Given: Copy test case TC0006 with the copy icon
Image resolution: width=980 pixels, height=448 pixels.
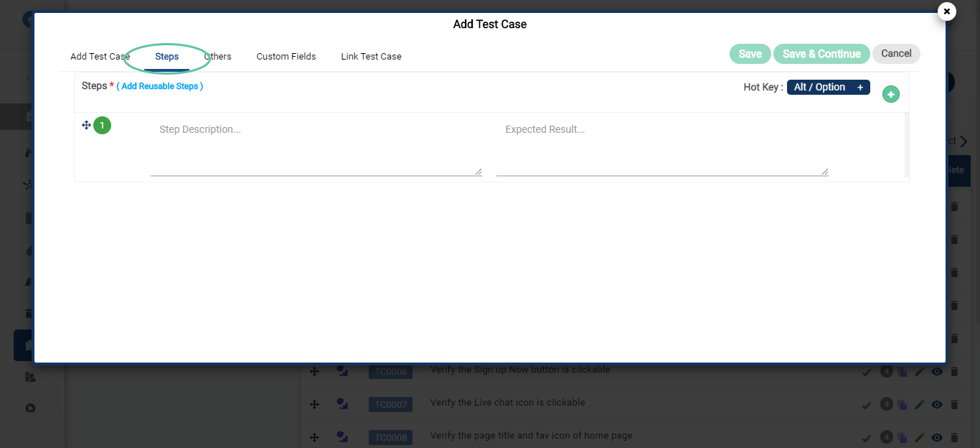Looking at the screenshot, I should point(902,372).
